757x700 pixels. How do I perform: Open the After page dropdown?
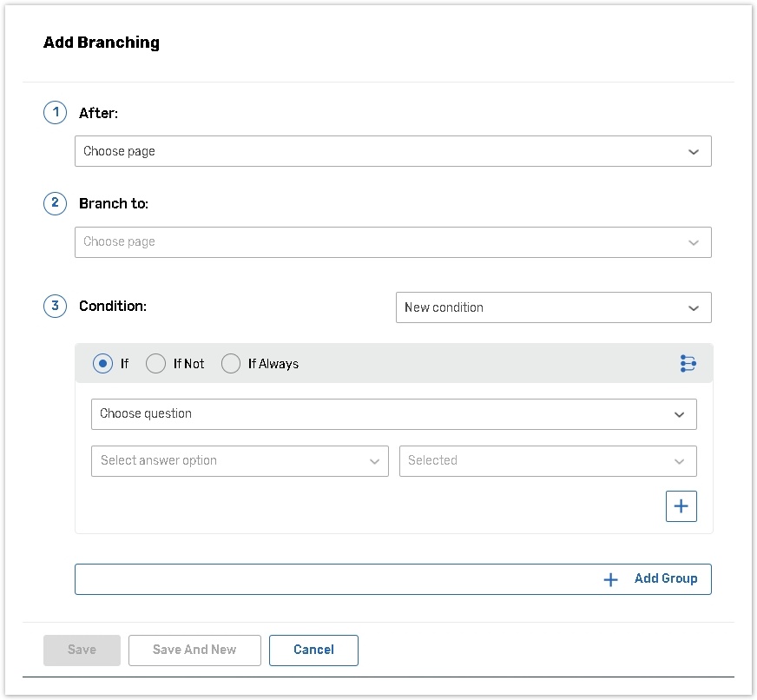392,151
